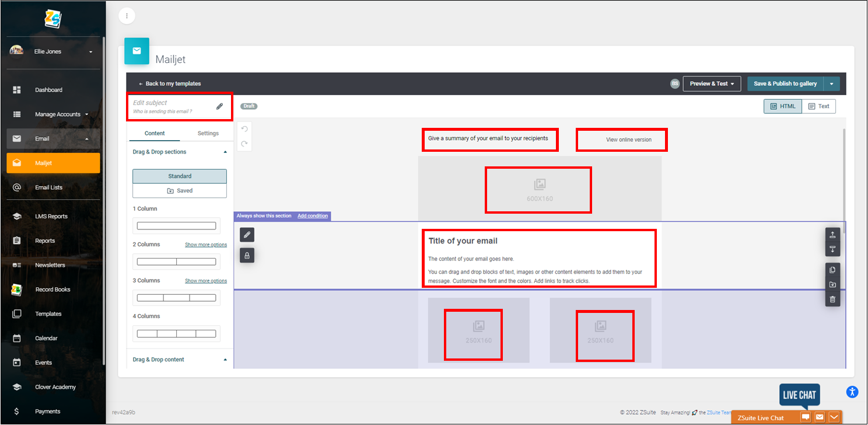The width and height of the screenshot is (868, 425).
Task: Collapse the Drag & Drop sections panel
Action: pyautogui.click(x=225, y=152)
